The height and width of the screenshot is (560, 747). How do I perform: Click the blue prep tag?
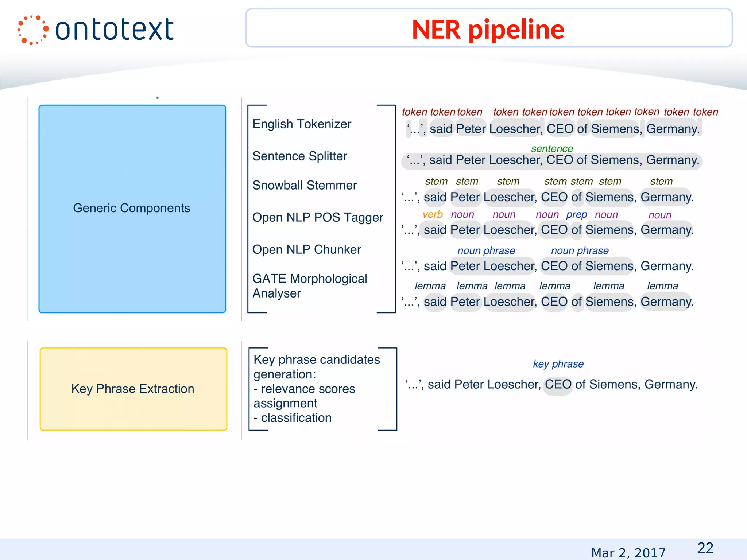coord(576,215)
